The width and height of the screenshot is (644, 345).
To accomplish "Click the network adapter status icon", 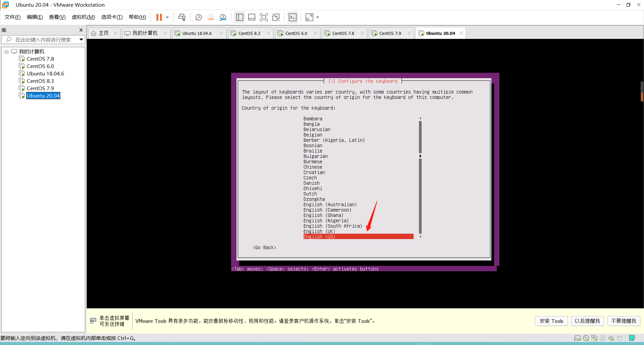I will [x=594, y=338].
